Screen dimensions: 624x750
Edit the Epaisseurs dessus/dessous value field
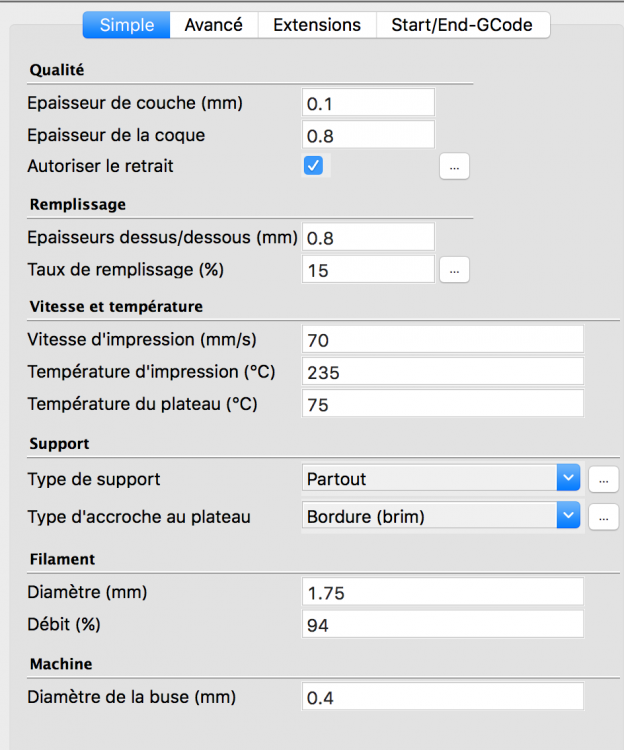coord(368,238)
